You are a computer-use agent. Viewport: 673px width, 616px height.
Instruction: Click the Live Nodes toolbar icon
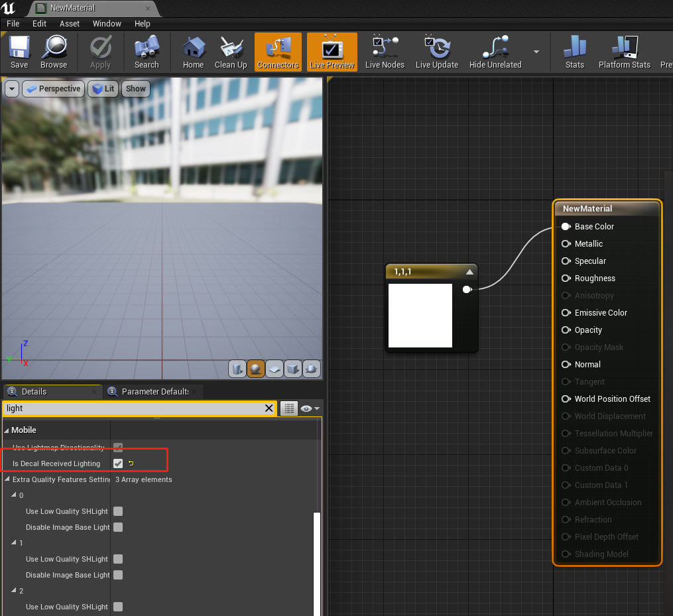click(x=385, y=52)
